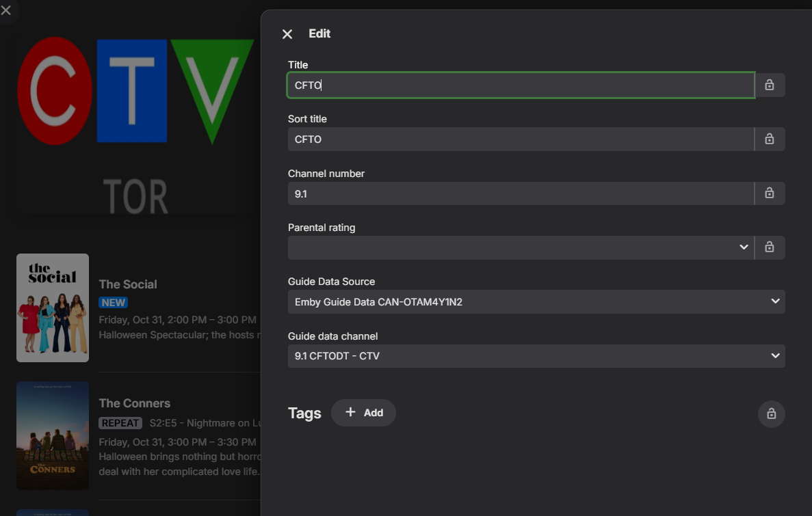Open the Parental rating dropdown
Viewport: 812px width, 516px height.
point(521,247)
